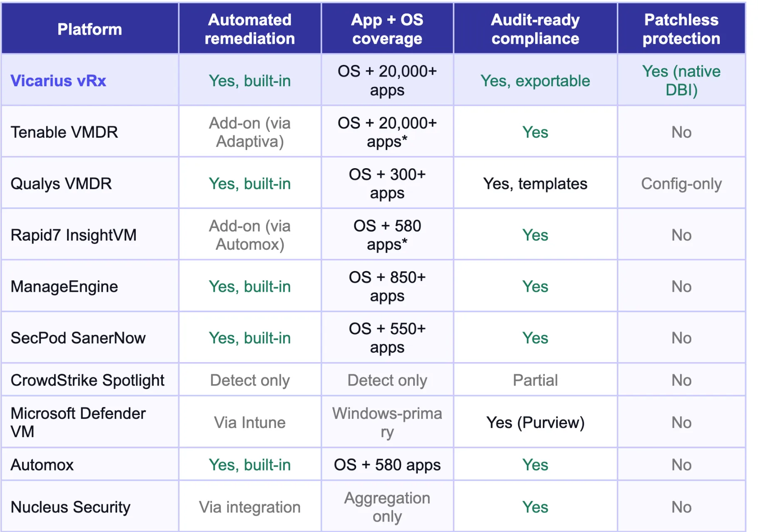This screenshot has height=532, width=758.
Task: Click the Nucleus Security row label
Action: click(70, 507)
